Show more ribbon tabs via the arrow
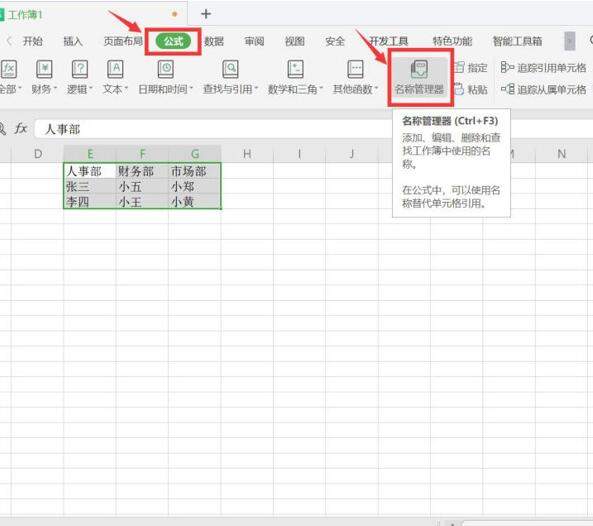The width and height of the screenshot is (593, 526). click(x=570, y=41)
